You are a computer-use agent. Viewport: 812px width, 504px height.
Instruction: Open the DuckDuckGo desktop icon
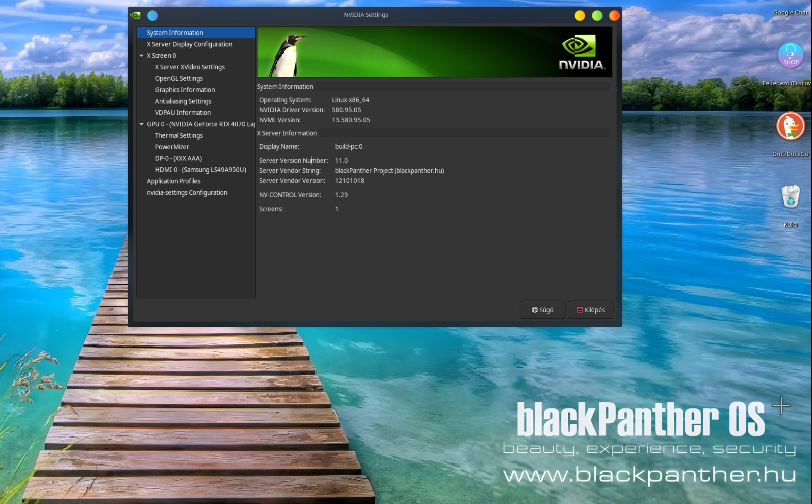point(790,126)
